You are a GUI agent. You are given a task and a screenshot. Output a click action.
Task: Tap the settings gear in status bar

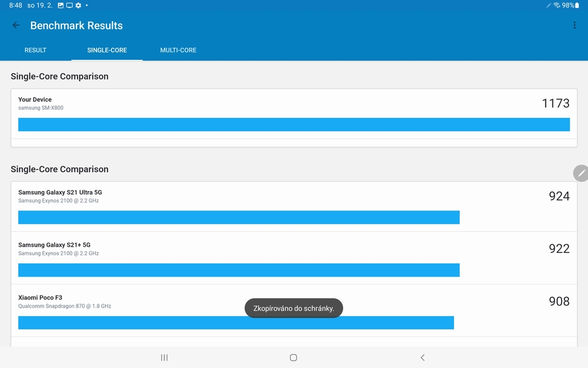[x=78, y=5]
